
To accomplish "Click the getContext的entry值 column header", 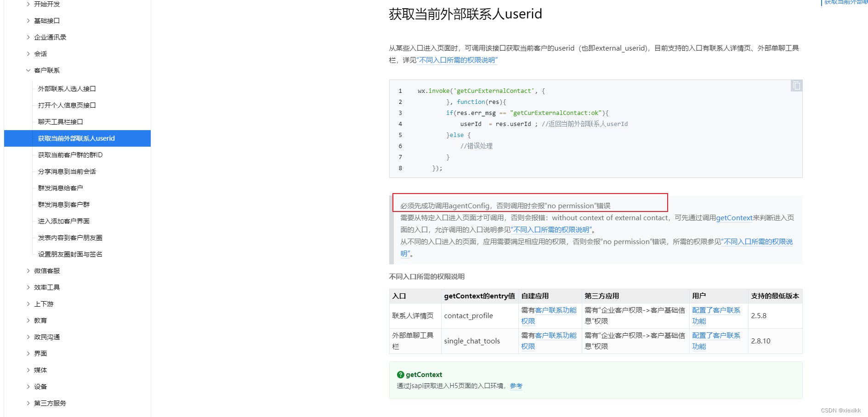I will point(479,296).
